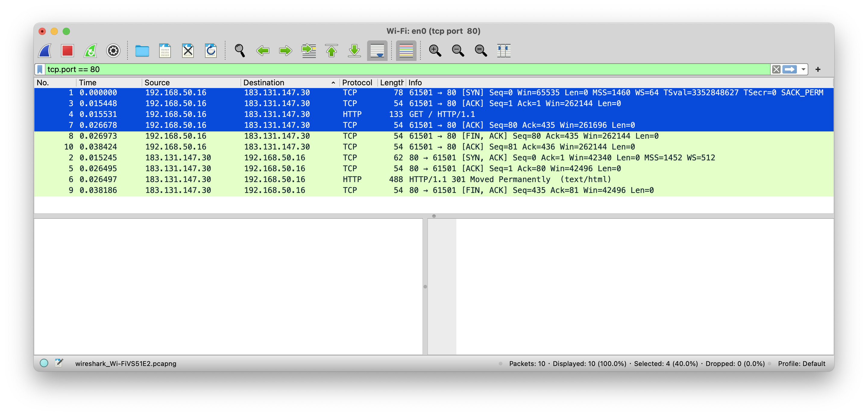Viewport: 868px width, 416px height.
Task: Zoom in on packet list text
Action: 435,51
